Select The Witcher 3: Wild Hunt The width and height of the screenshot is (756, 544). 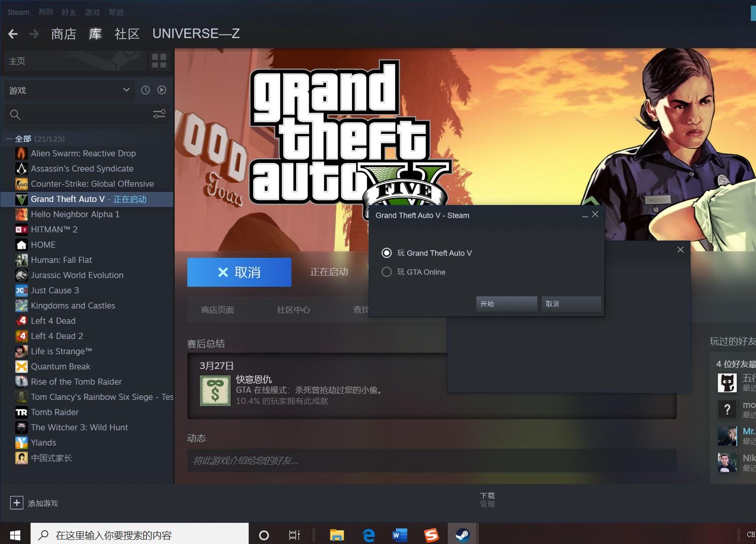point(87,427)
